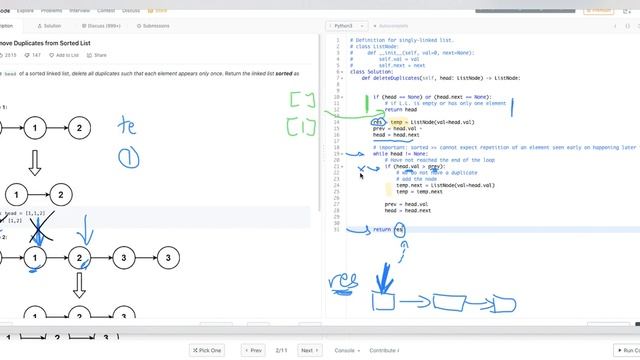640x360 pixels.
Task: Collapse the fold arrow at line 6
Action: pyautogui.click(x=342, y=72)
